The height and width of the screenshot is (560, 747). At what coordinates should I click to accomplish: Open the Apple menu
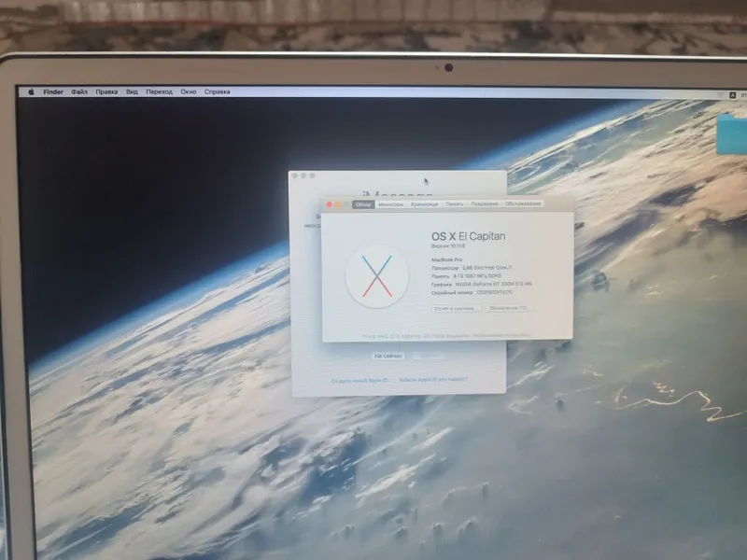point(31,91)
